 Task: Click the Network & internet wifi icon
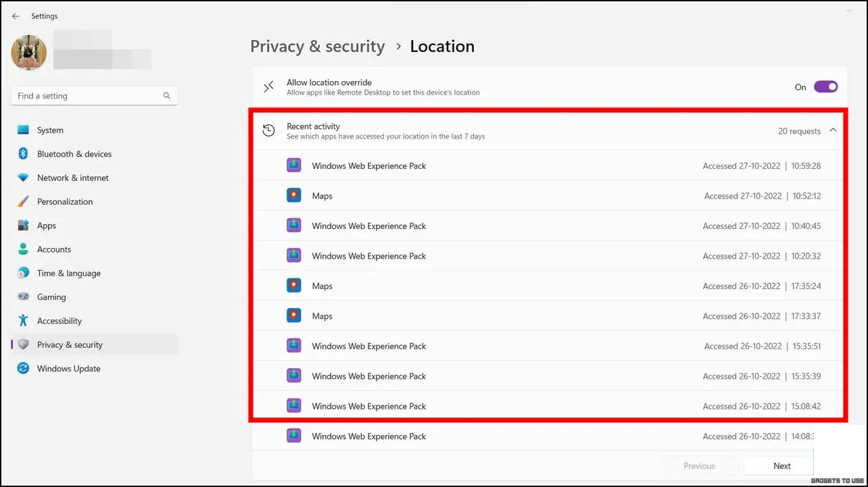click(x=24, y=178)
